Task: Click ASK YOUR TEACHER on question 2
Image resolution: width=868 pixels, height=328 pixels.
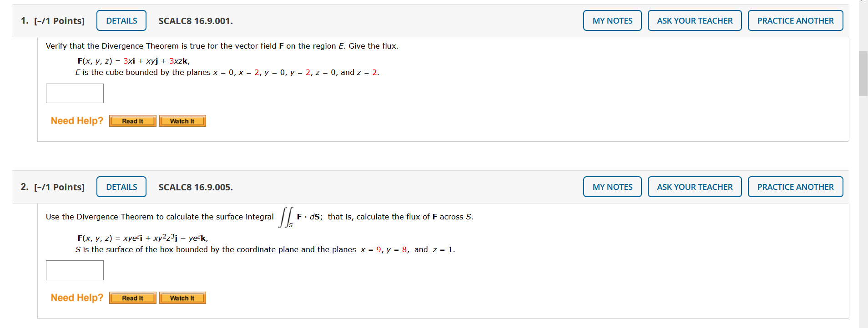Action: [x=695, y=187]
